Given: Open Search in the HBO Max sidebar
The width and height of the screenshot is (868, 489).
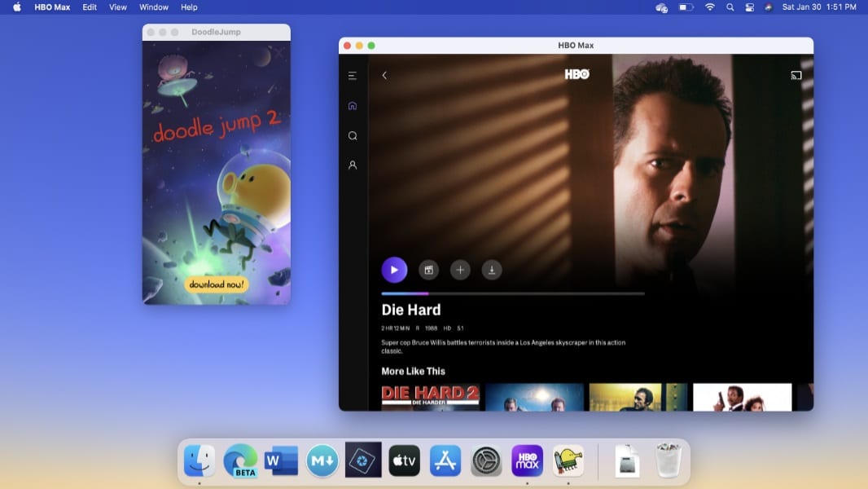Looking at the screenshot, I should coord(352,135).
